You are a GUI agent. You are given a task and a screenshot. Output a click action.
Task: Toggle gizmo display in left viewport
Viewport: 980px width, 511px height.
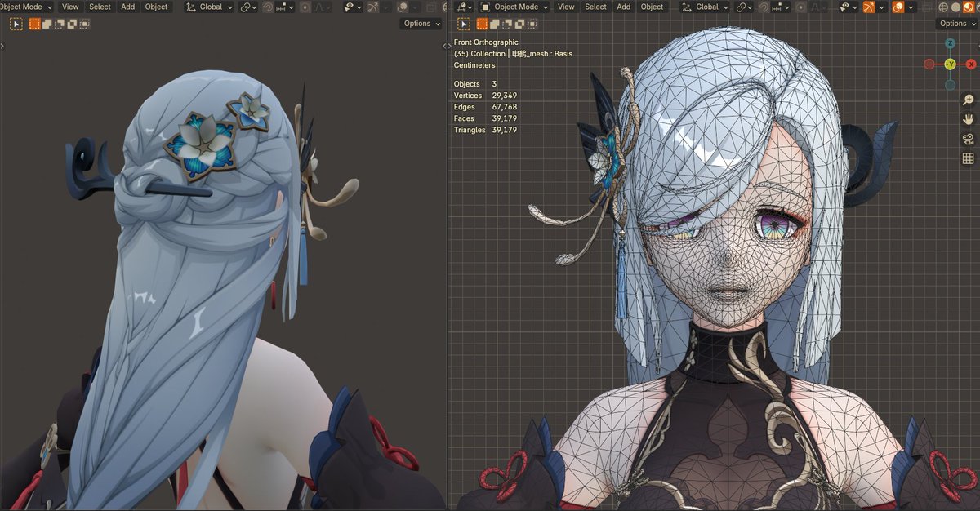[x=372, y=7]
